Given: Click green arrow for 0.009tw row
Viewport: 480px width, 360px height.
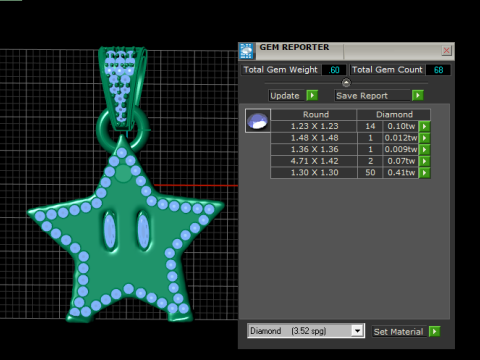Looking at the screenshot, I should click(424, 149).
